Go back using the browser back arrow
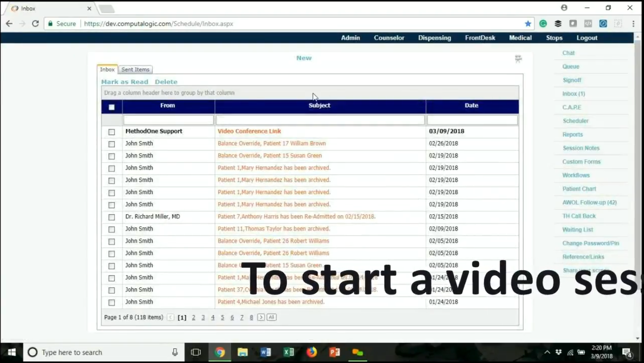 tap(9, 24)
